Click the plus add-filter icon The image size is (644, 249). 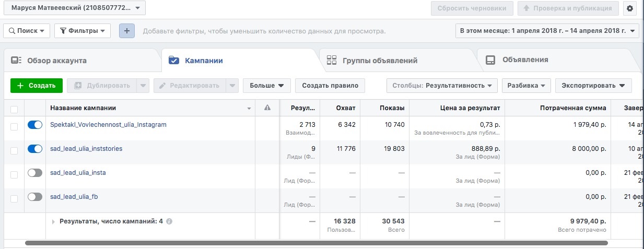pyautogui.click(x=126, y=31)
